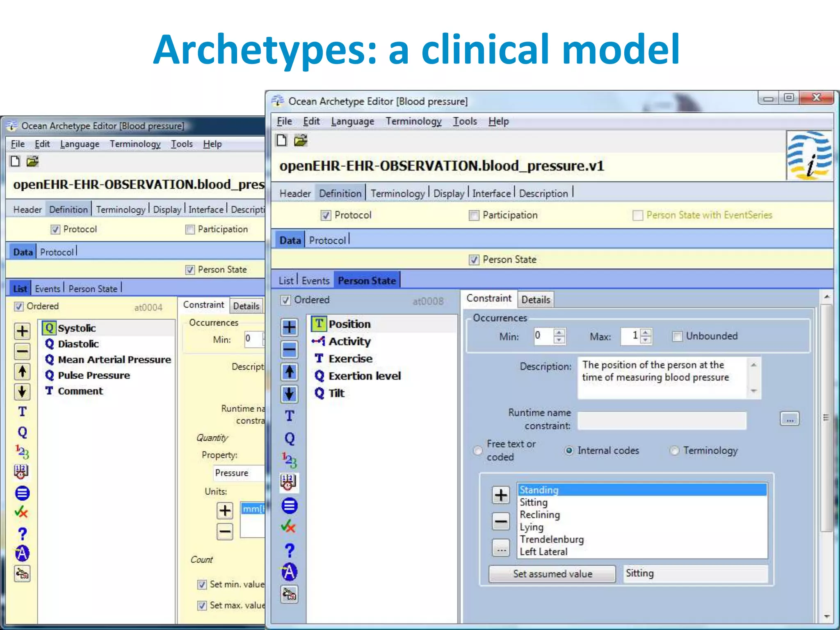The image size is (840, 630).
Task: Select Trendelenburg in the position code list
Action: (552, 539)
